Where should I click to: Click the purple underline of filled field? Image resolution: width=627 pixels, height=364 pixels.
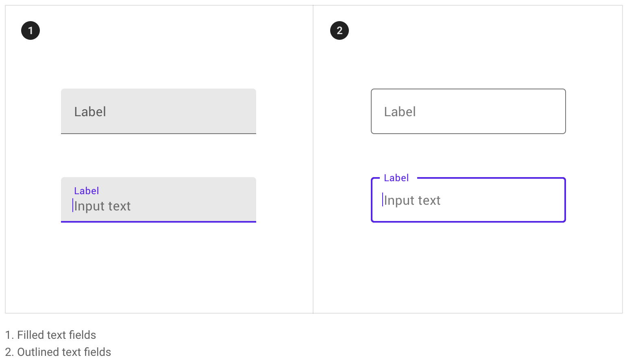(x=159, y=222)
